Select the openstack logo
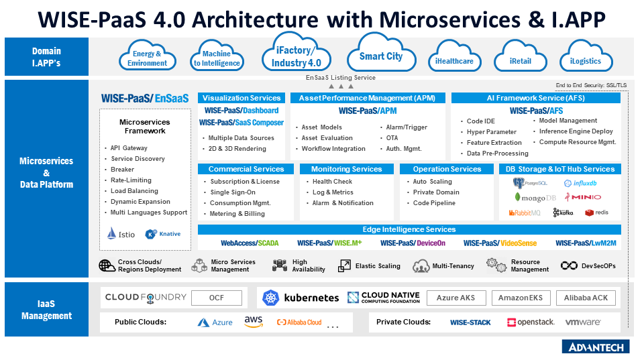The image size is (644, 362). 531,322
